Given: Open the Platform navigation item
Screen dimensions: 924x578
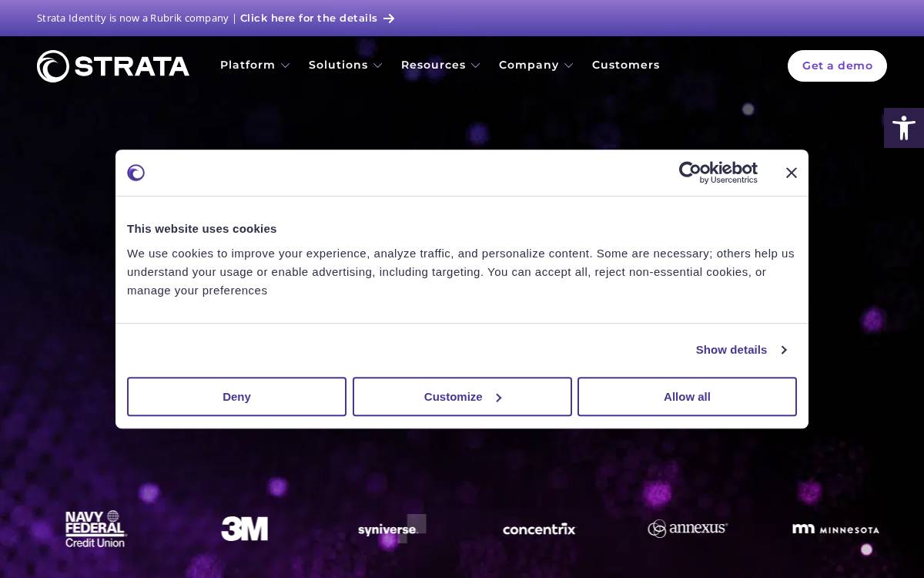Looking at the screenshot, I should tap(248, 65).
